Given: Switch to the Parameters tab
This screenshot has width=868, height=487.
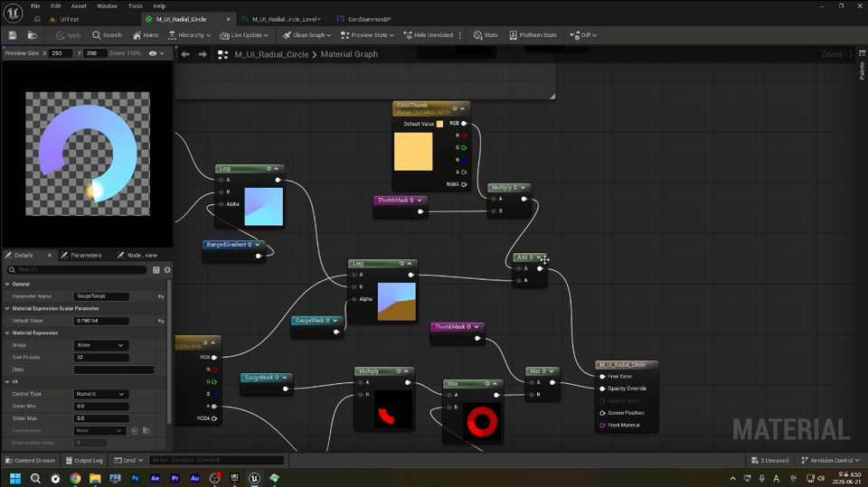Looking at the screenshot, I should [x=81, y=255].
